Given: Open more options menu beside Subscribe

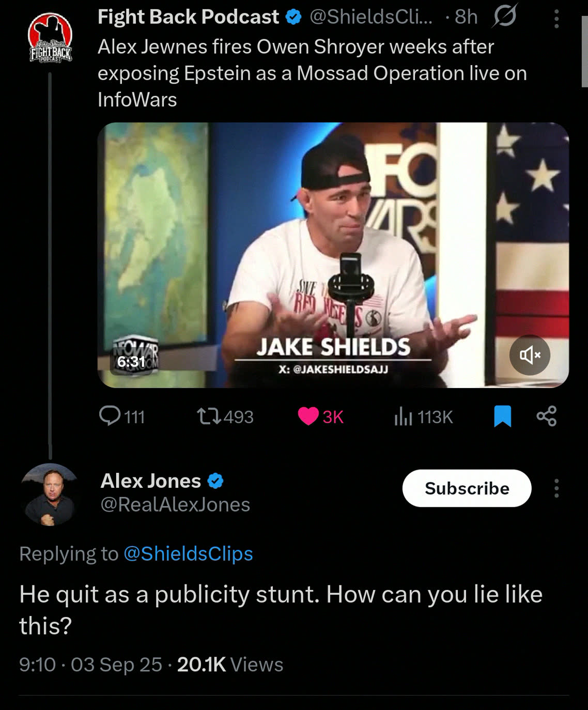Looking at the screenshot, I should pyautogui.click(x=556, y=488).
